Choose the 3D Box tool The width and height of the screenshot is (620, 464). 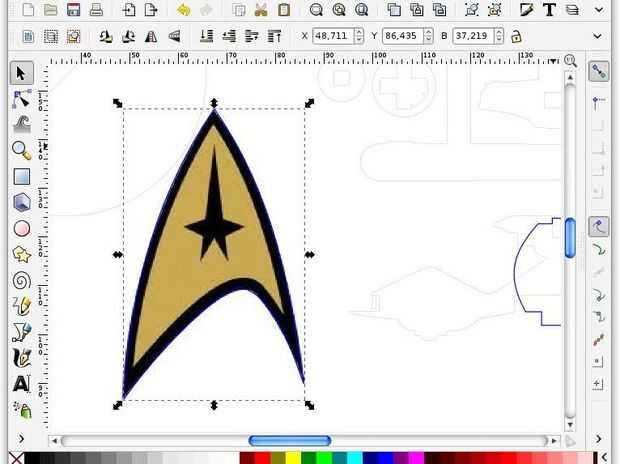click(21, 202)
